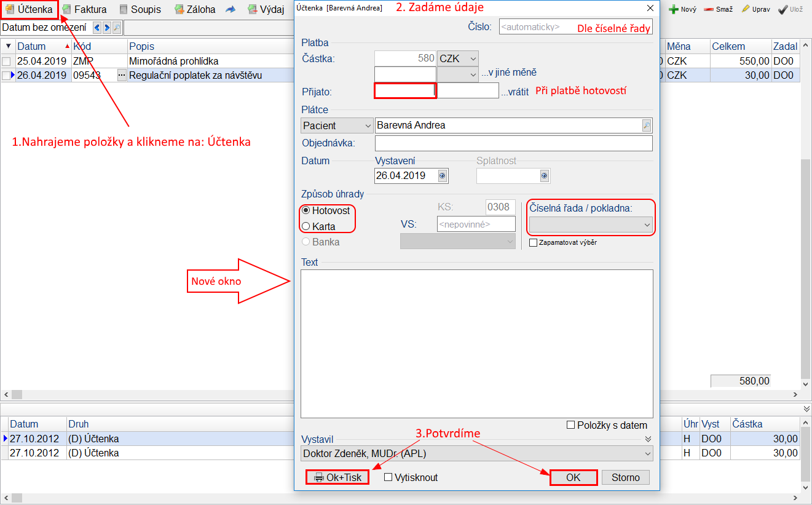Open Soupis from the toolbar

(x=124, y=9)
